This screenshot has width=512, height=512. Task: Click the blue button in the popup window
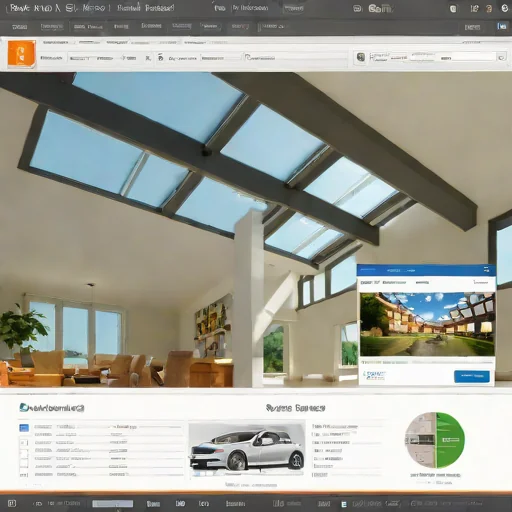(x=472, y=376)
